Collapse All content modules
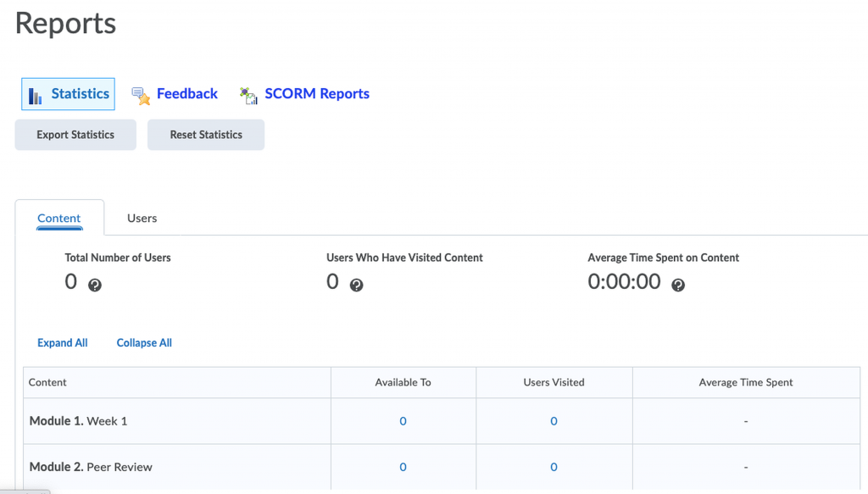Image resolution: width=868 pixels, height=494 pixels. pyautogui.click(x=144, y=343)
